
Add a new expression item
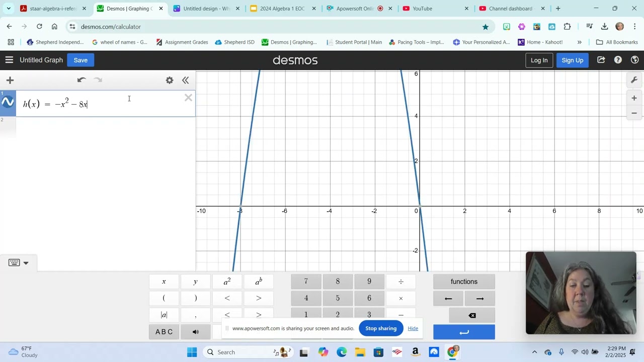pos(10,80)
